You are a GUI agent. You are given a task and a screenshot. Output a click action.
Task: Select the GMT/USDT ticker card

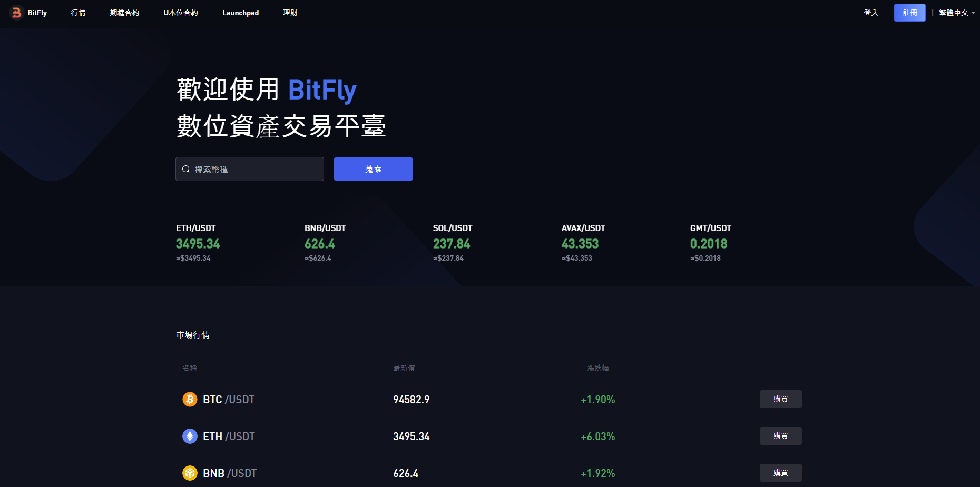(x=711, y=243)
